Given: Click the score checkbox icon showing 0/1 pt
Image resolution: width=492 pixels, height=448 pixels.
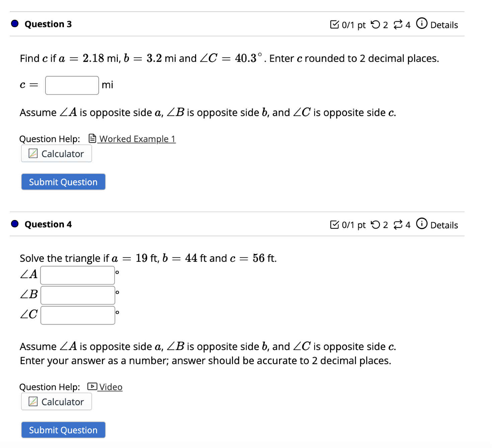Looking at the screenshot, I should pyautogui.click(x=334, y=24).
